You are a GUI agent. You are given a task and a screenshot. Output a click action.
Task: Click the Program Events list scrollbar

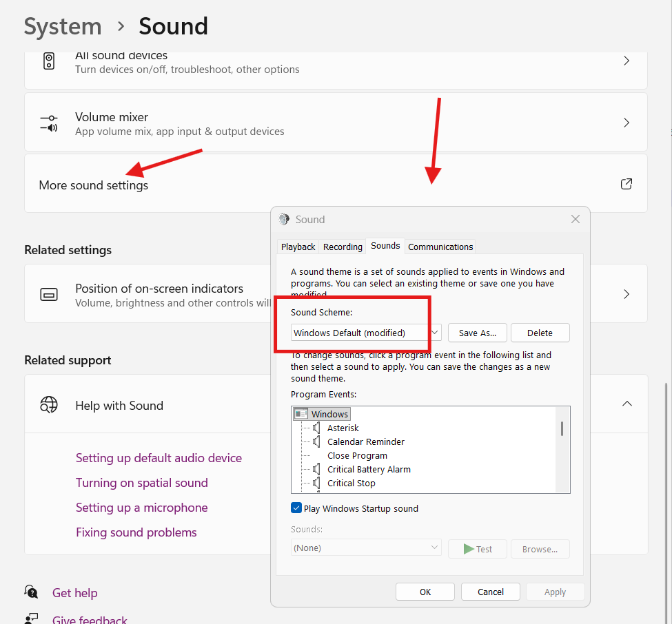click(x=562, y=428)
